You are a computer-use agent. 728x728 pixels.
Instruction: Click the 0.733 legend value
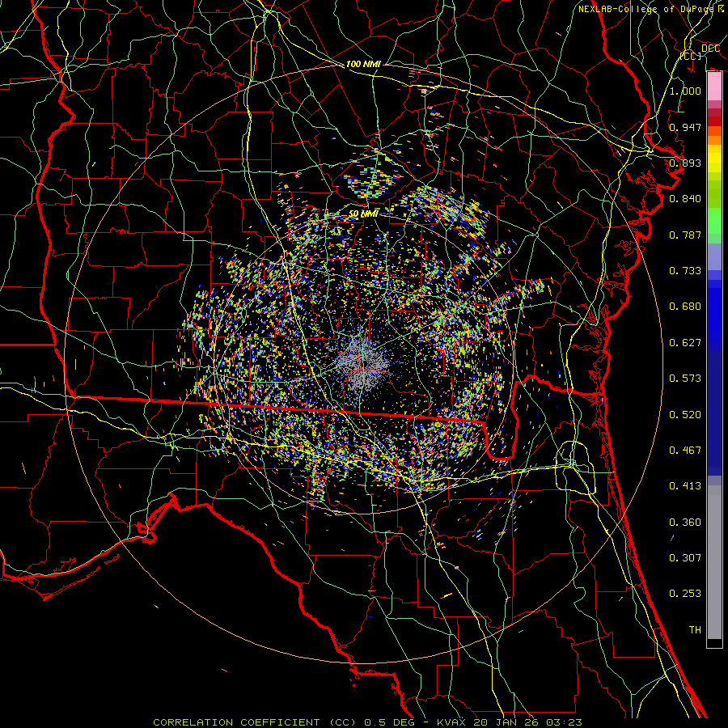(685, 271)
